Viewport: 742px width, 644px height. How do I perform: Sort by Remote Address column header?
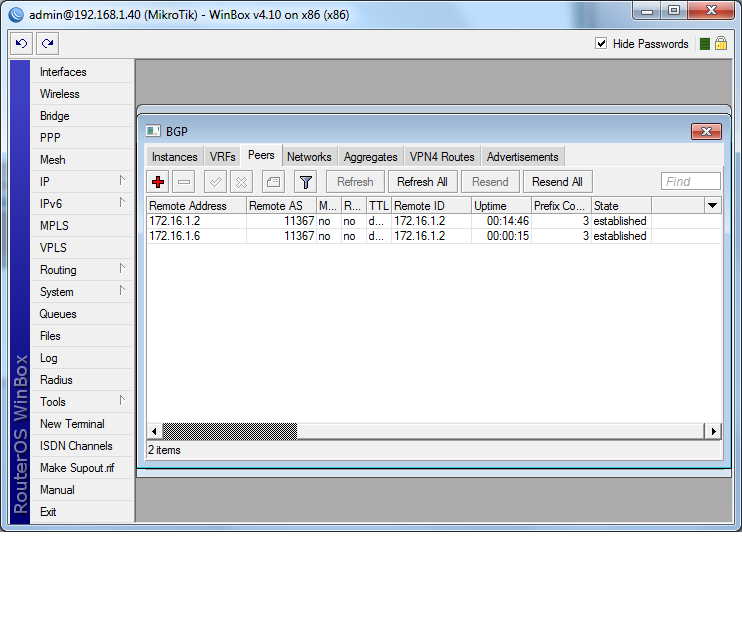tap(196, 205)
